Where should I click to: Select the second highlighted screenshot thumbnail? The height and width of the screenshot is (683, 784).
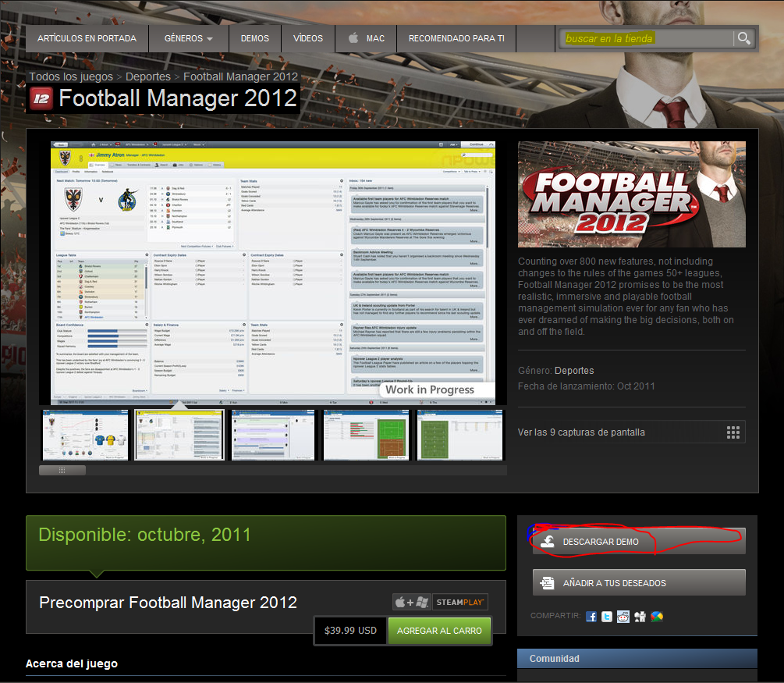click(x=179, y=435)
